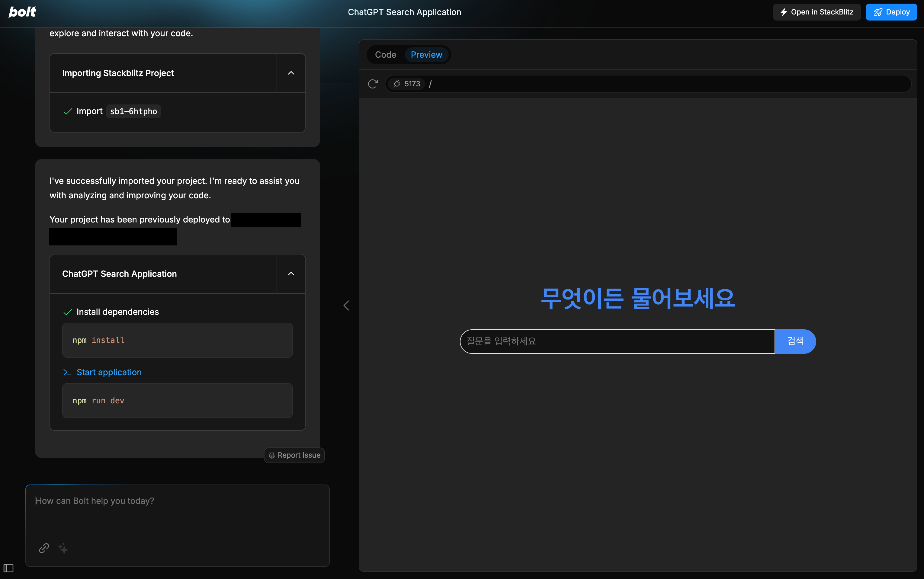Collapse the ChatGPT Search Application section
The width and height of the screenshot is (924, 579).
point(291,274)
